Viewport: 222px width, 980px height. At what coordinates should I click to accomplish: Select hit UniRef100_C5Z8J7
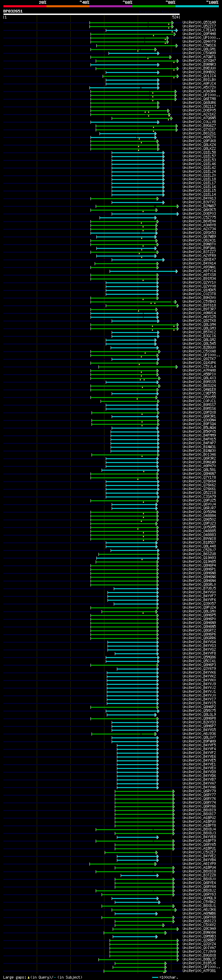(x=199, y=550)
